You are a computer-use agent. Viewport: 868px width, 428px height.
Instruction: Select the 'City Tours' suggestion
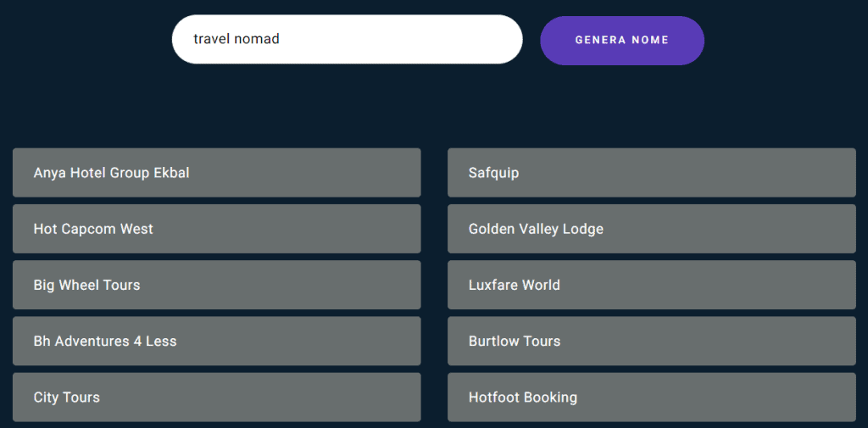216,397
